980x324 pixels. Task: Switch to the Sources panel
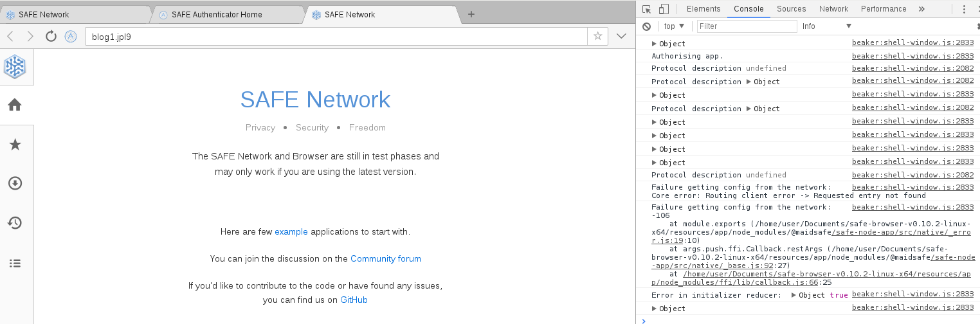pyautogui.click(x=791, y=9)
